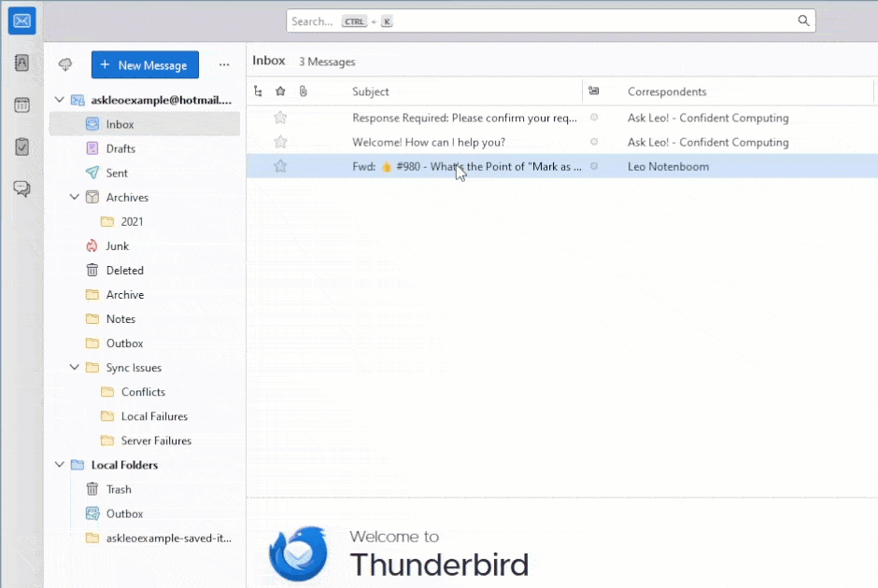The width and height of the screenshot is (878, 588).
Task: Toggle read status of 'Welcome!' message
Action: [x=594, y=142]
